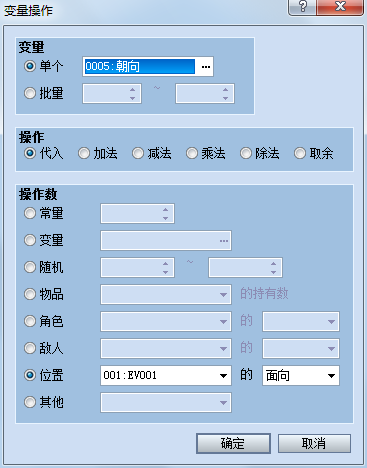Click the 取消 button
The width and height of the screenshot is (367, 468).
[x=314, y=443]
